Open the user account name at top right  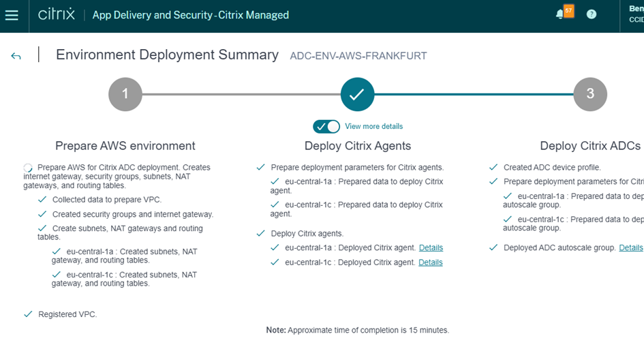[637, 9]
